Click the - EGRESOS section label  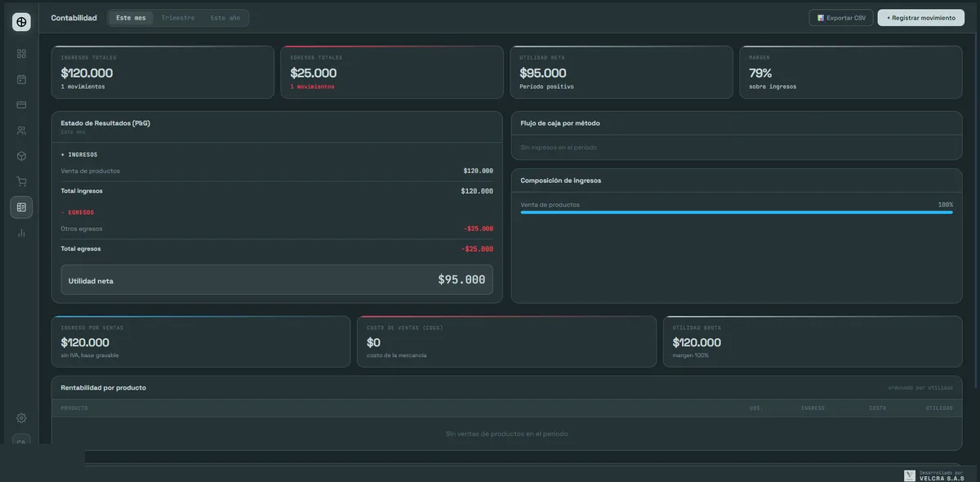(78, 212)
